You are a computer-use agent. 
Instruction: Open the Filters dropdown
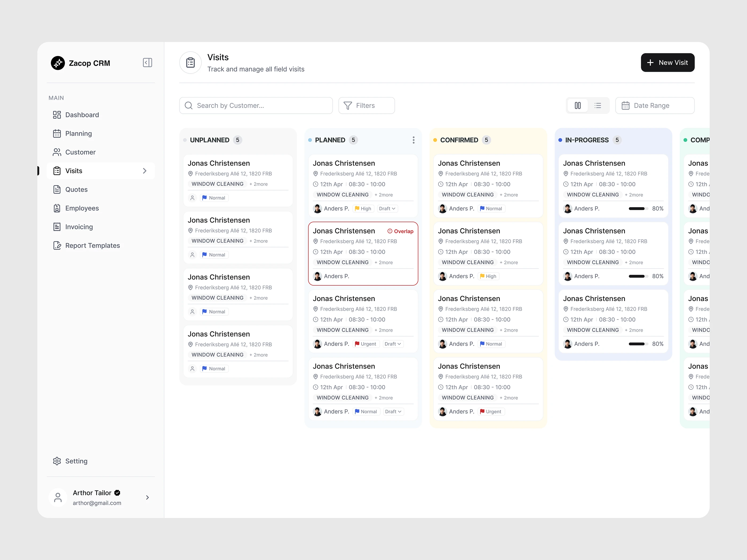[366, 106]
